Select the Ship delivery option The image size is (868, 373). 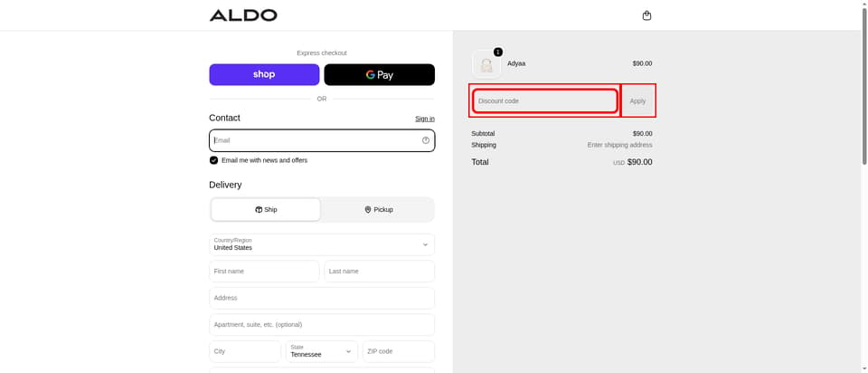(266, 210)
